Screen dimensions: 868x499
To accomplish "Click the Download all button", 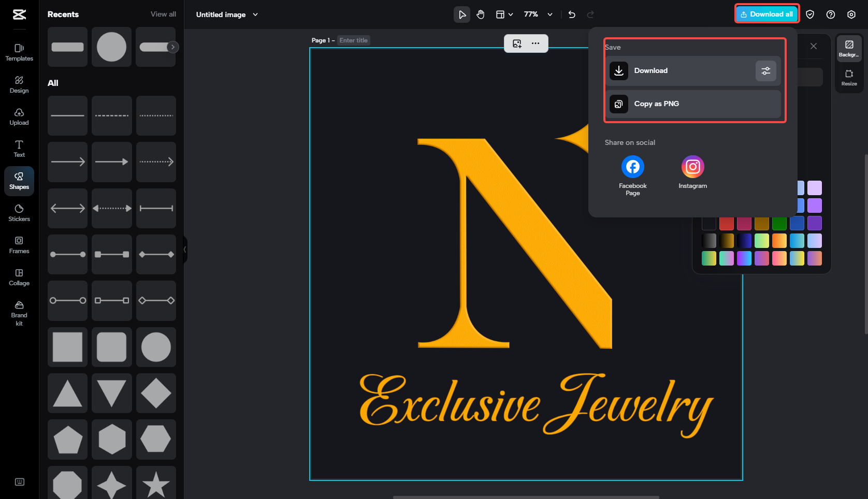I will 766,14.
